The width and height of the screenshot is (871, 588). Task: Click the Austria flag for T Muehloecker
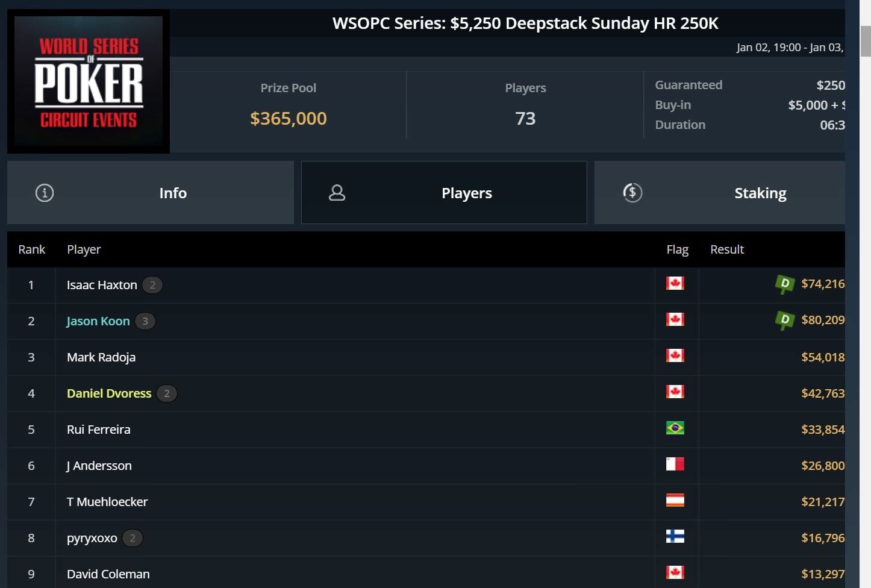coord(675,500)
